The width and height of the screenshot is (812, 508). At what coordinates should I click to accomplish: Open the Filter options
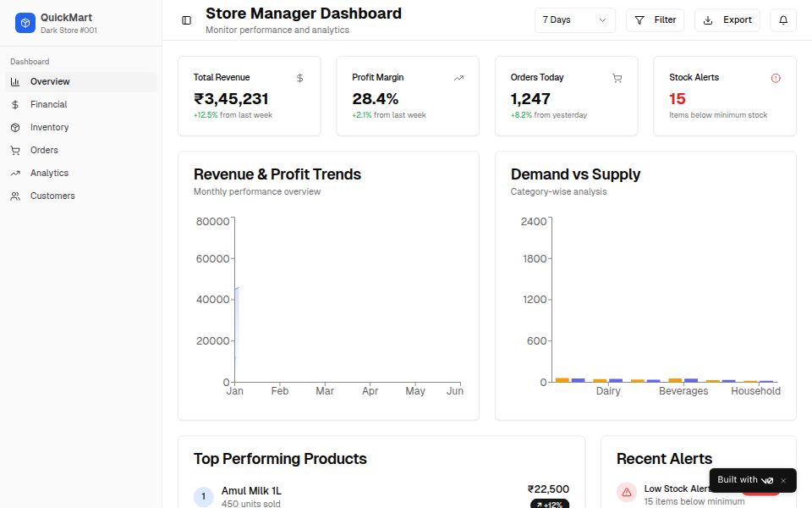[x=655, y=20]
